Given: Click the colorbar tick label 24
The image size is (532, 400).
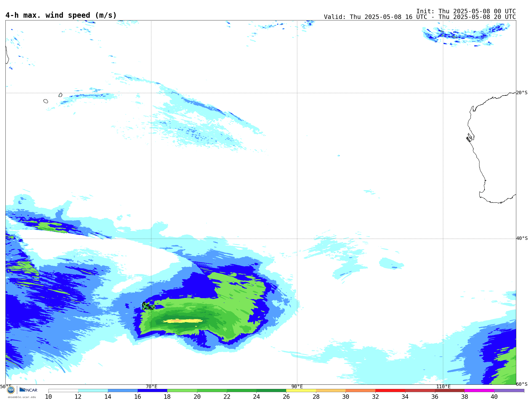Looking at the screenshot, I should click(x=256, y=397).
